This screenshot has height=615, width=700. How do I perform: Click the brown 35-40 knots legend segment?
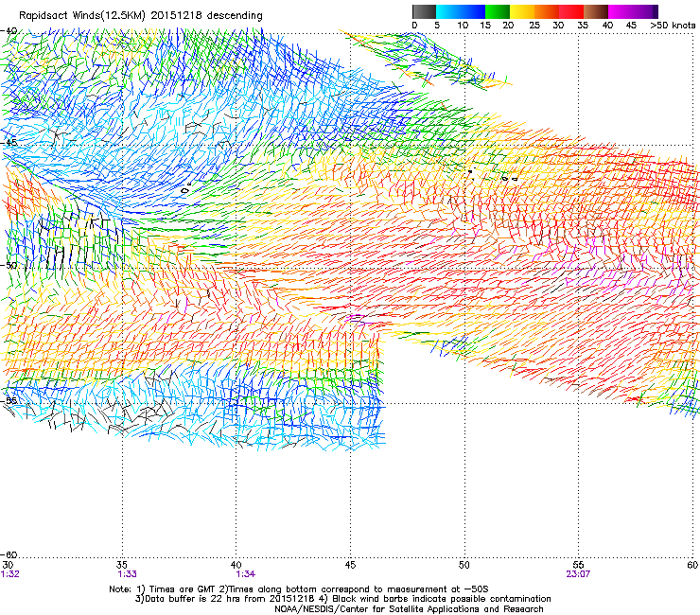tap(596, 11)
